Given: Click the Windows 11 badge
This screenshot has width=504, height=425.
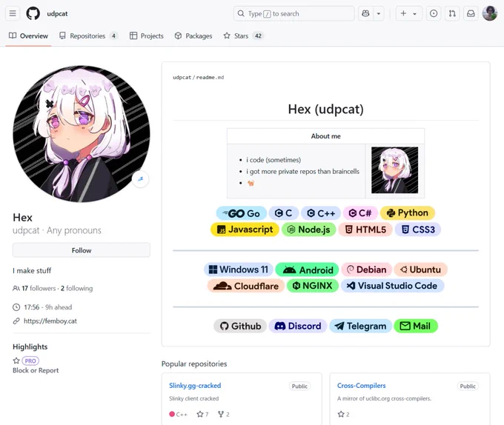Looking at the screenshot, I should [239, 270].
